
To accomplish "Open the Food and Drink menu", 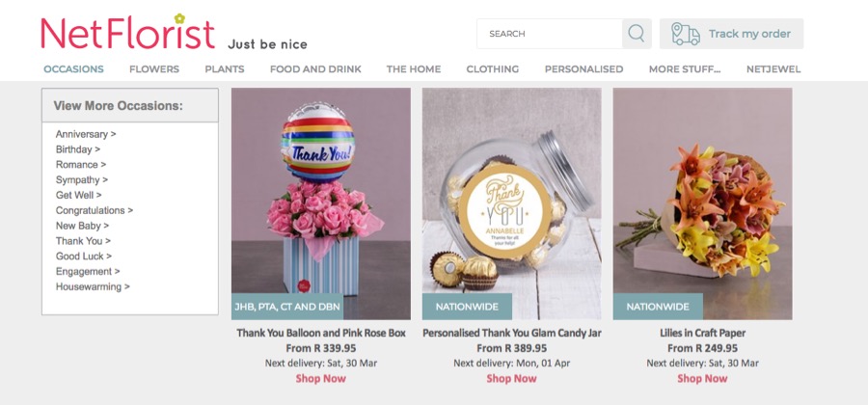I will [315, 69].
